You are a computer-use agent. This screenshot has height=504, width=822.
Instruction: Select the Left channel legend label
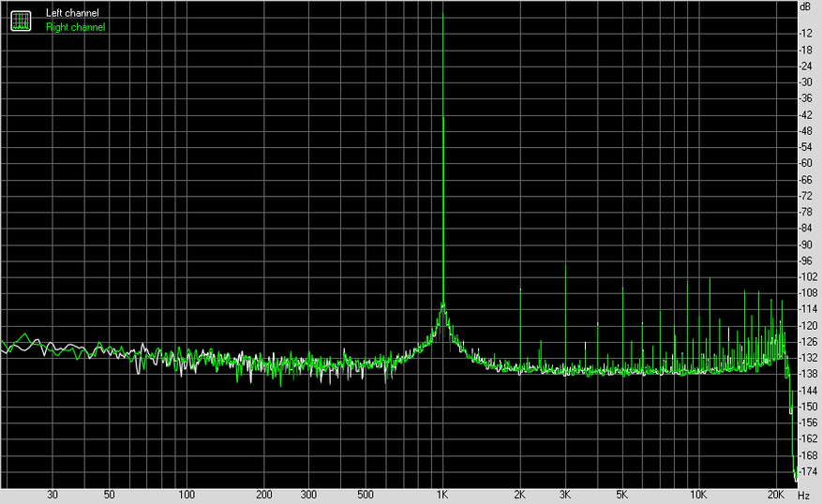coord(72,13)
